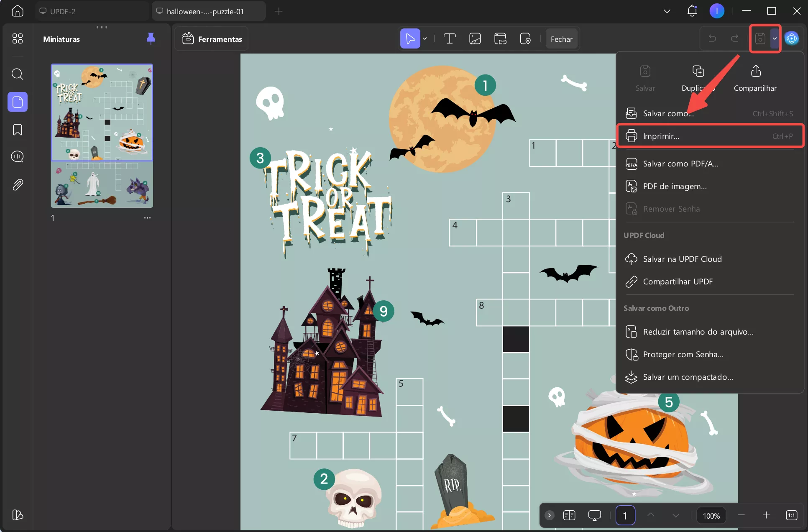This screenshot has width=808, height=532.
Task: Open UPDF AI assistant icon
Action: (x=792, y=39)
